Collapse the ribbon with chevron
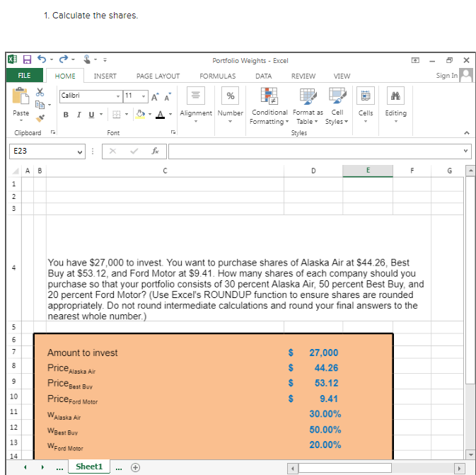The height and width of the screenshot is (475, 476). pos(467,133)
